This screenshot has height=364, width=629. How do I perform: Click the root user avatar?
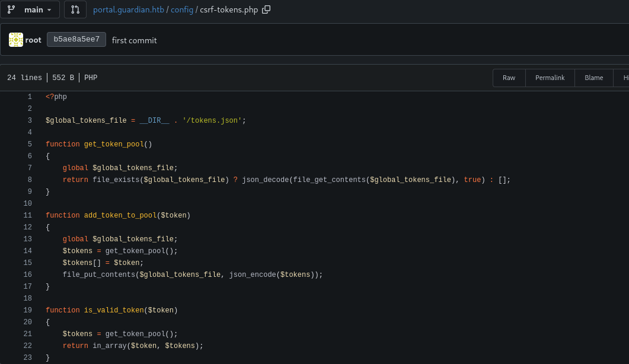pos(16,40)
